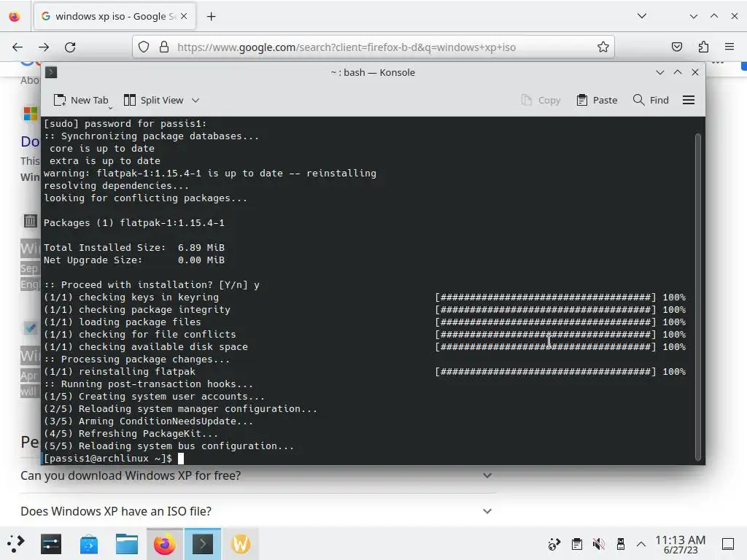Open the Firefox application menu

[729, 47]
